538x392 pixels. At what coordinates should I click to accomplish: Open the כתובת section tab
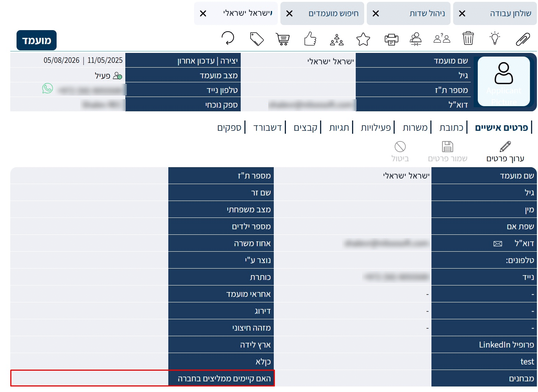451,127
